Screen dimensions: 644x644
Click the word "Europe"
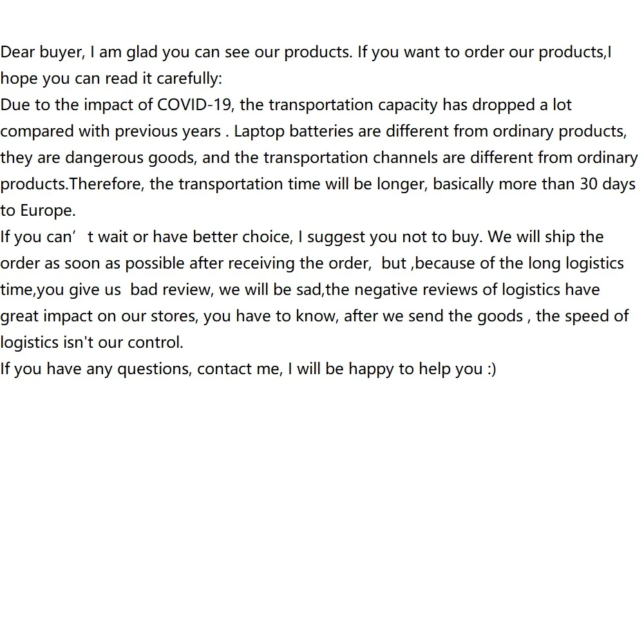click(x=47, y=211)
